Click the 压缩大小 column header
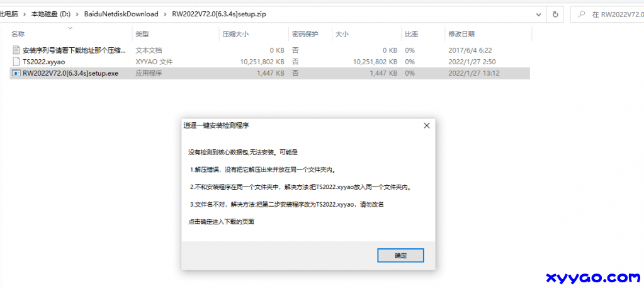This screenshot has width=644, height=288. click(236, 34)
